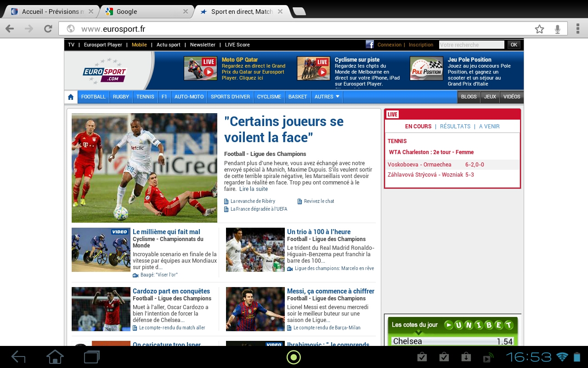Open article Un trio à 100 à l'heure
The image size is (588, 368).
point(319,232)
